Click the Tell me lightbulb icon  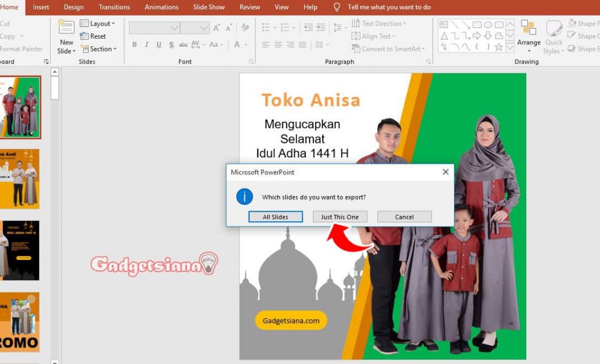tap(337, 7)
